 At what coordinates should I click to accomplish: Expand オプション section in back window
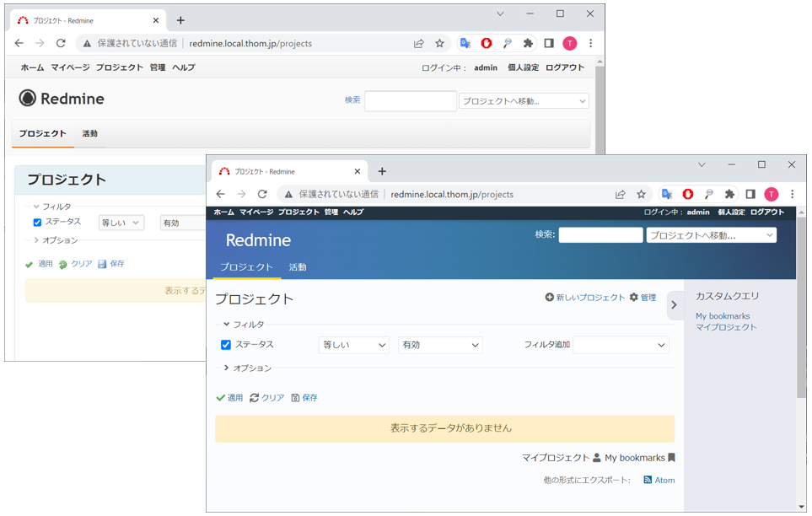tap(56, 240)
